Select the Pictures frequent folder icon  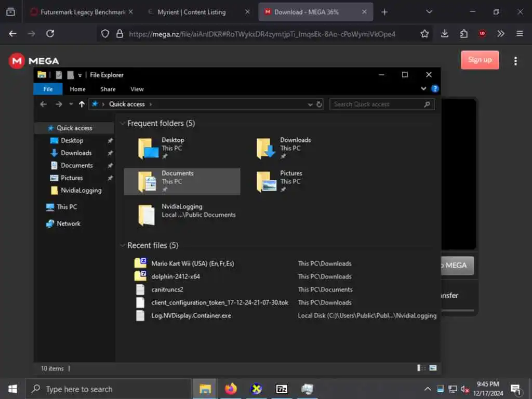click(267, 181)
